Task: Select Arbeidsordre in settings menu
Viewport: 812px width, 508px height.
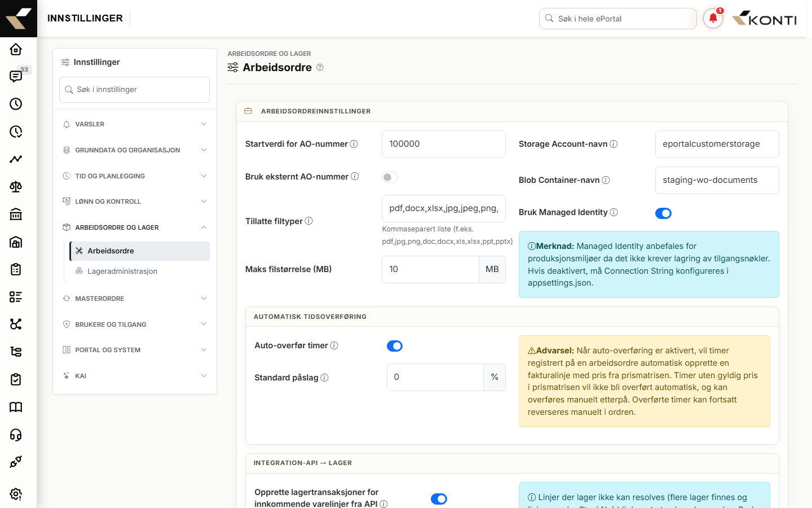Action: 140,251
